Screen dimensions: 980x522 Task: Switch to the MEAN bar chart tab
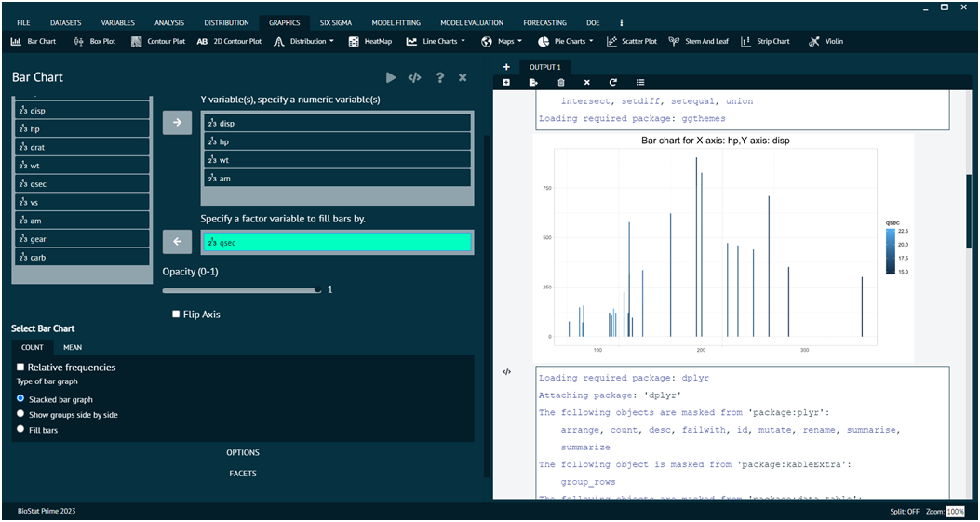point(73,347)
